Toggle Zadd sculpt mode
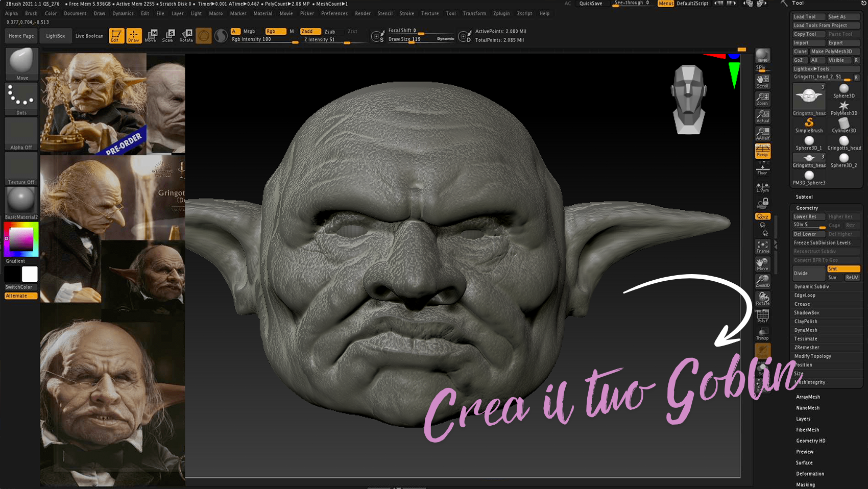This screenshot has height=489, width=868. tap(310, 31)
